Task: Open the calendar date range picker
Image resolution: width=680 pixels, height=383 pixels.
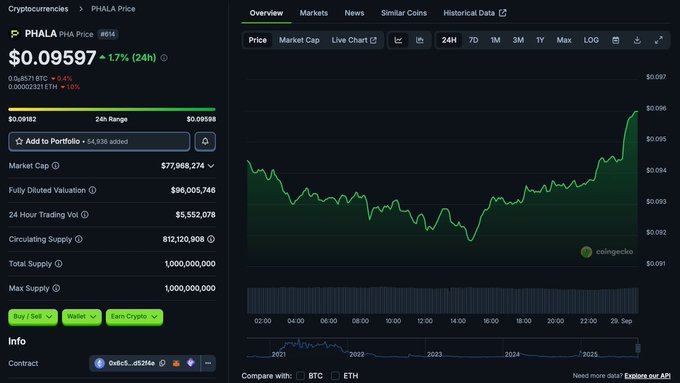Action: click(x=615, y=40)
